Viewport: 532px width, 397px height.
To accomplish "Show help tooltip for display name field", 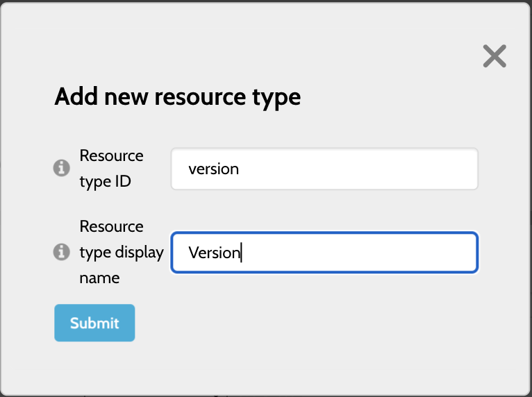I will (61, 252).
